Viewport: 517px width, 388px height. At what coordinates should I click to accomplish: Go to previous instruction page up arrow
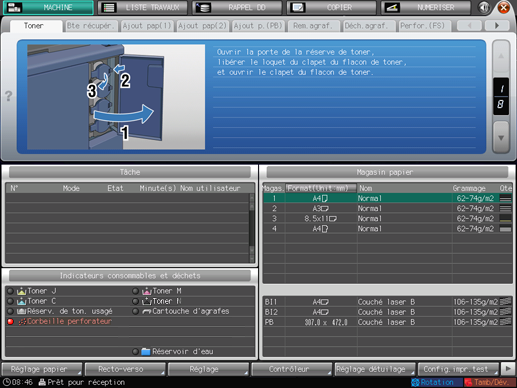tap(501, 56)
